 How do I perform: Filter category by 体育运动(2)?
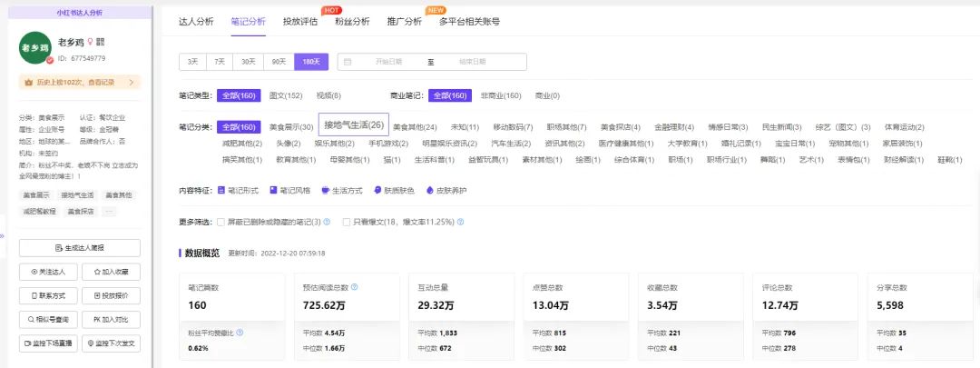click(905, 127)
